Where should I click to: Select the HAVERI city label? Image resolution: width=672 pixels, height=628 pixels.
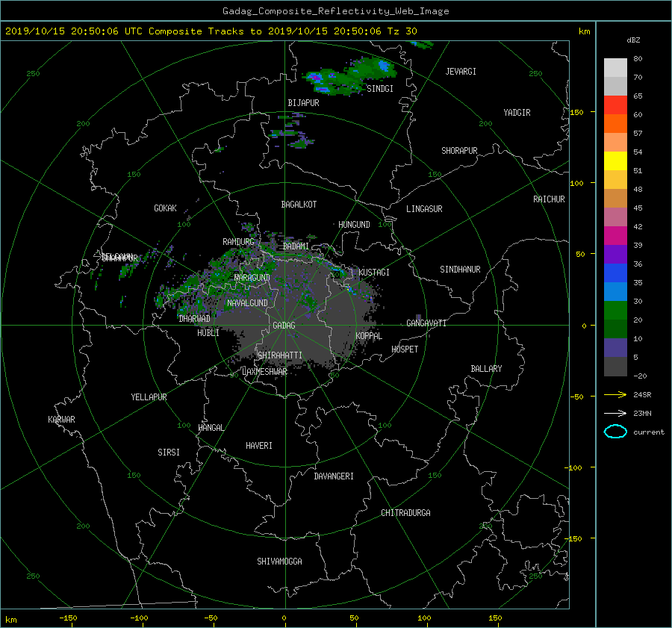(259, 446)
